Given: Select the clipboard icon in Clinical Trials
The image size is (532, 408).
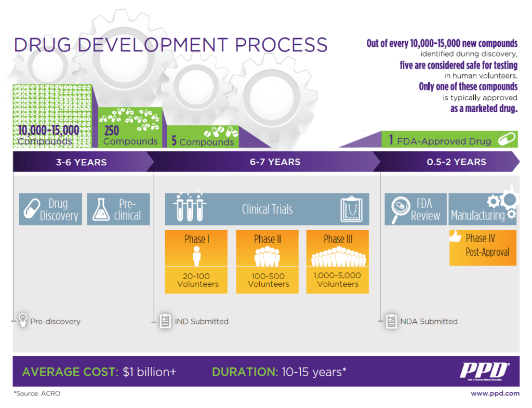Looking at the screenshot, I should pos(351,209).
